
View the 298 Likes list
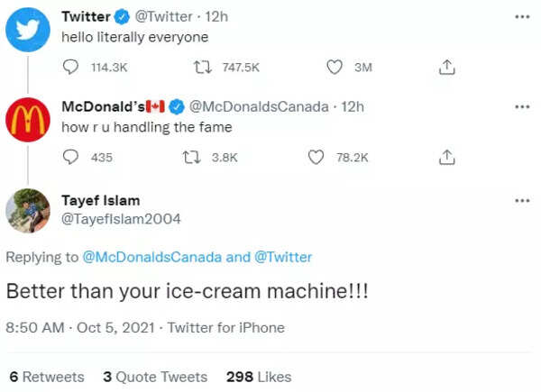click(x=259, y=377)
